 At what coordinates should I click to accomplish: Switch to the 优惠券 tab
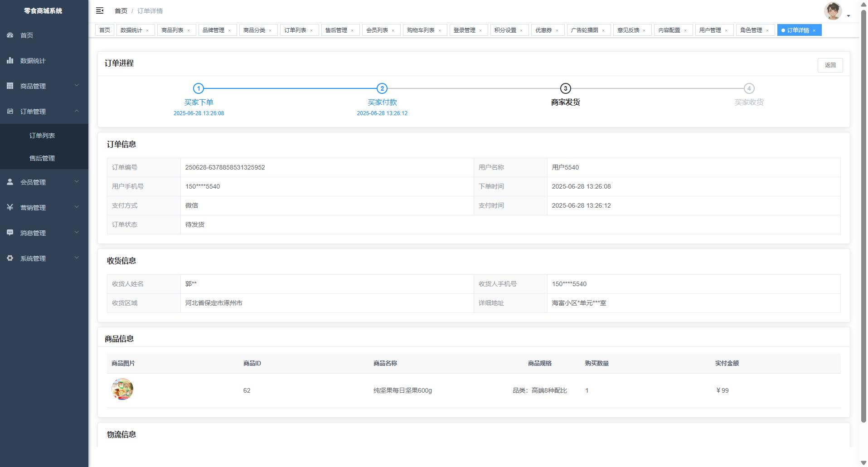543,30
